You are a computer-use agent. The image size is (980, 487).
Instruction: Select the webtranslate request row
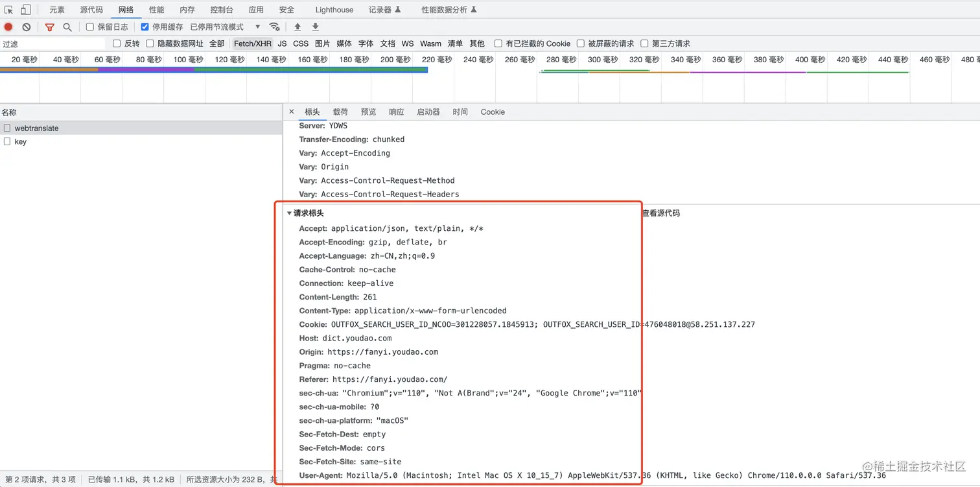141,128
